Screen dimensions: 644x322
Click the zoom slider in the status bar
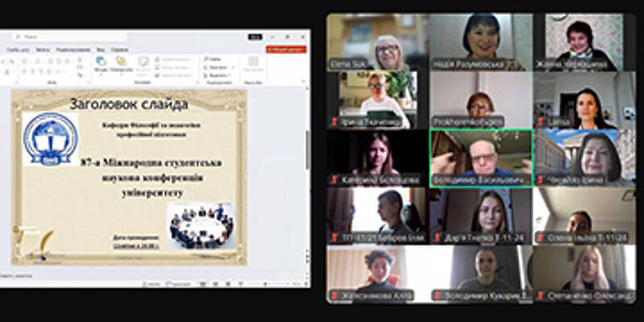click(266, 283)
